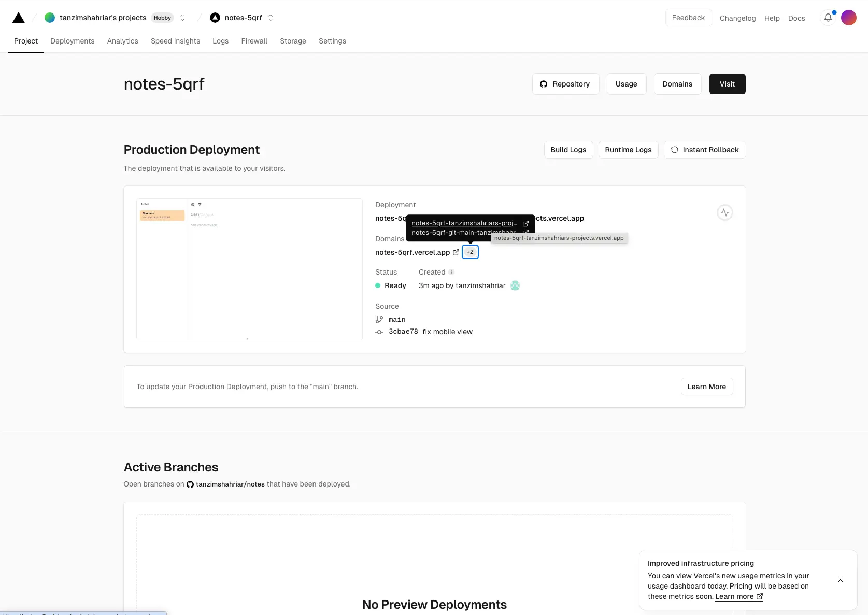Viewport: 868px width, 615px height.
Task: Open tanzimshahriar/notes repository link
Action: point(230,484)
